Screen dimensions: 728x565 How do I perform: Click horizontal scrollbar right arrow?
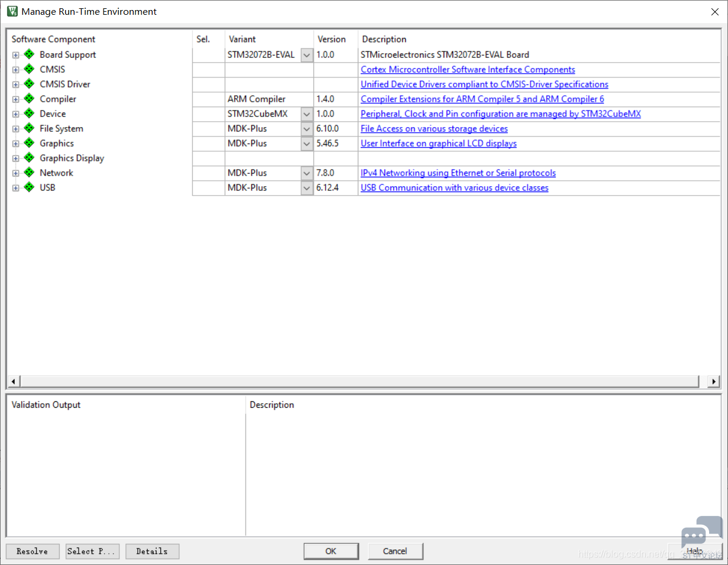714,381
